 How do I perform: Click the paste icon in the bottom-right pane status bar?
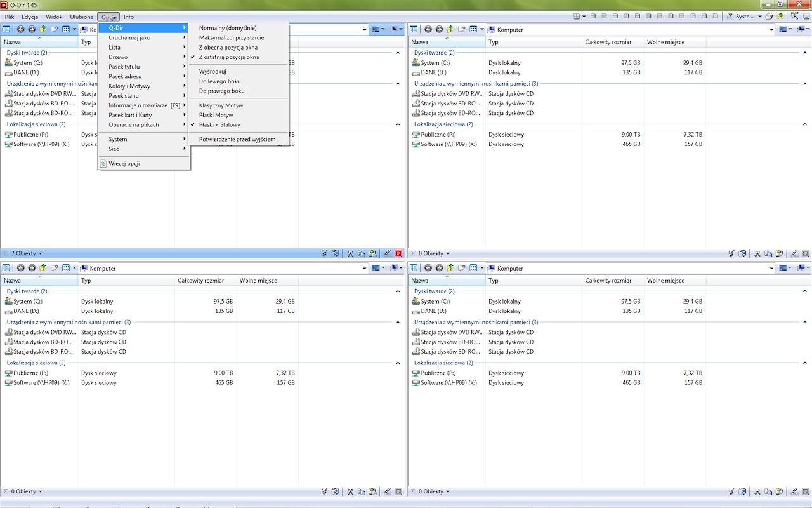(x=780, y=491)
